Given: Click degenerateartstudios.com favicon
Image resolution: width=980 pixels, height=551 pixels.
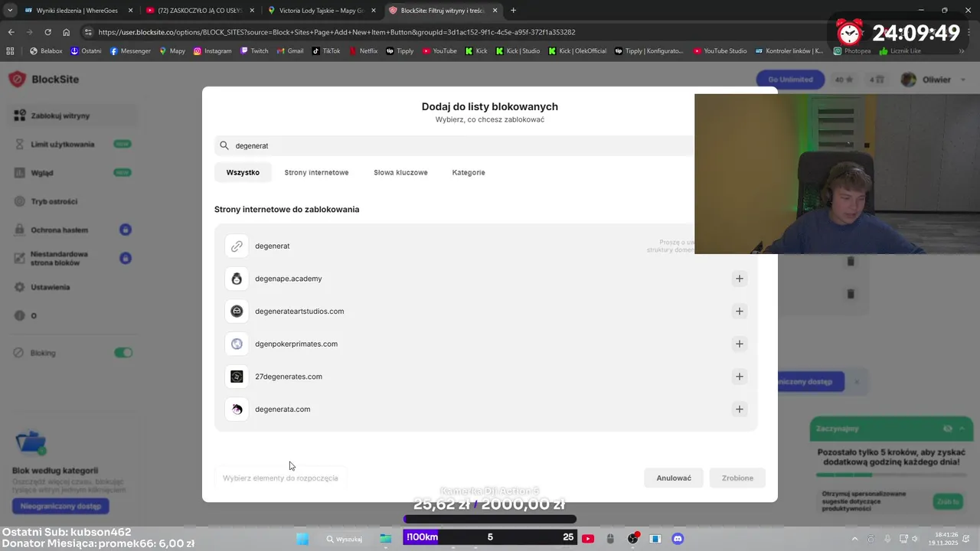Looking at the screenshot, I should [x=237, y=311].
